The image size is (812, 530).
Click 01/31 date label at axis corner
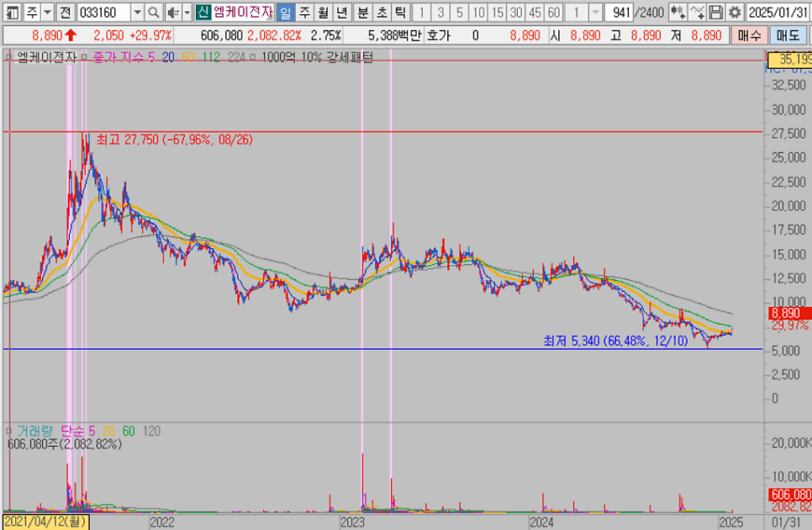(786, 522)
